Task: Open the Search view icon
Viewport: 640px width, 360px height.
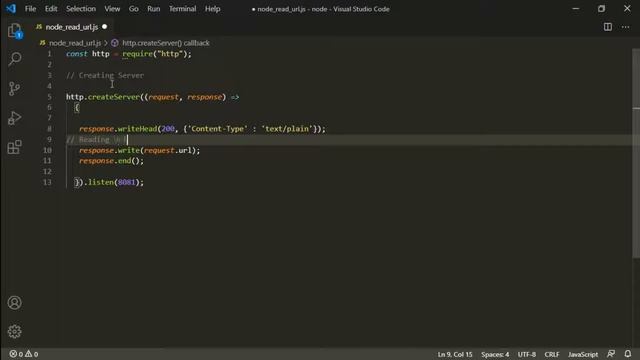Action: click(x=15, y=59)
